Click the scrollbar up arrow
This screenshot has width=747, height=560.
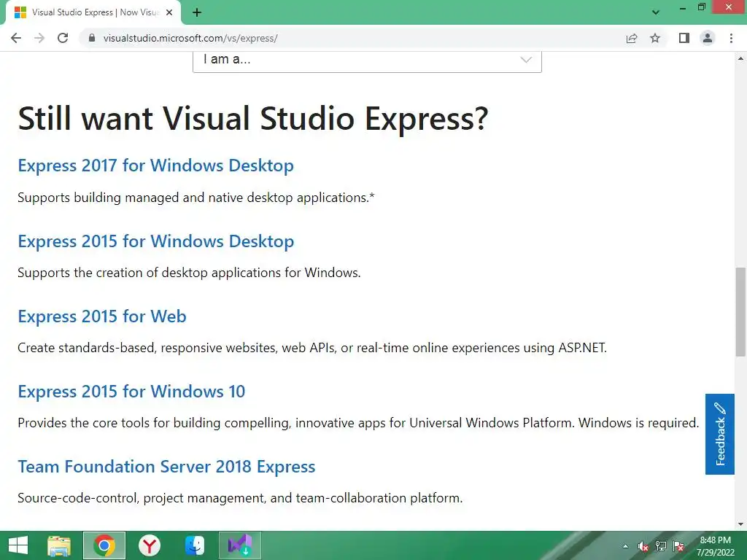pyautogui.click(x=740, y=58)
